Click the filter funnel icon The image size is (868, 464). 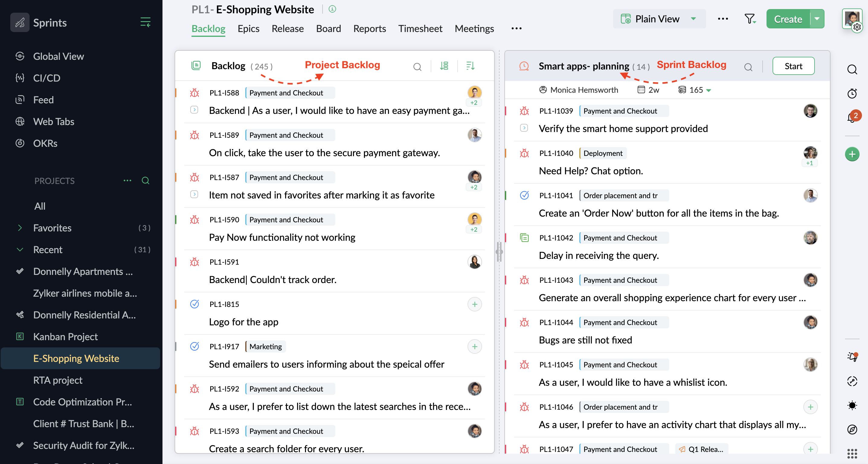pyautogui.click(x=749, y=19)
